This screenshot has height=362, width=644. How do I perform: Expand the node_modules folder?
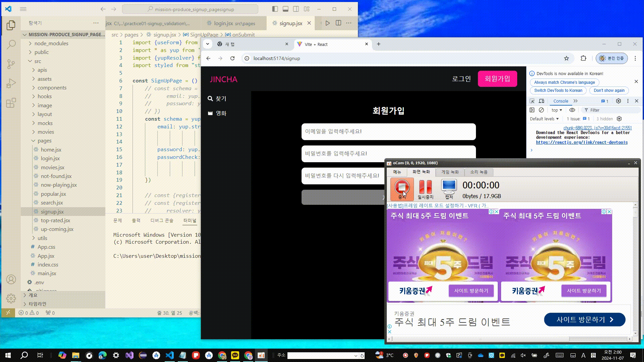click(x=51, y=43)
